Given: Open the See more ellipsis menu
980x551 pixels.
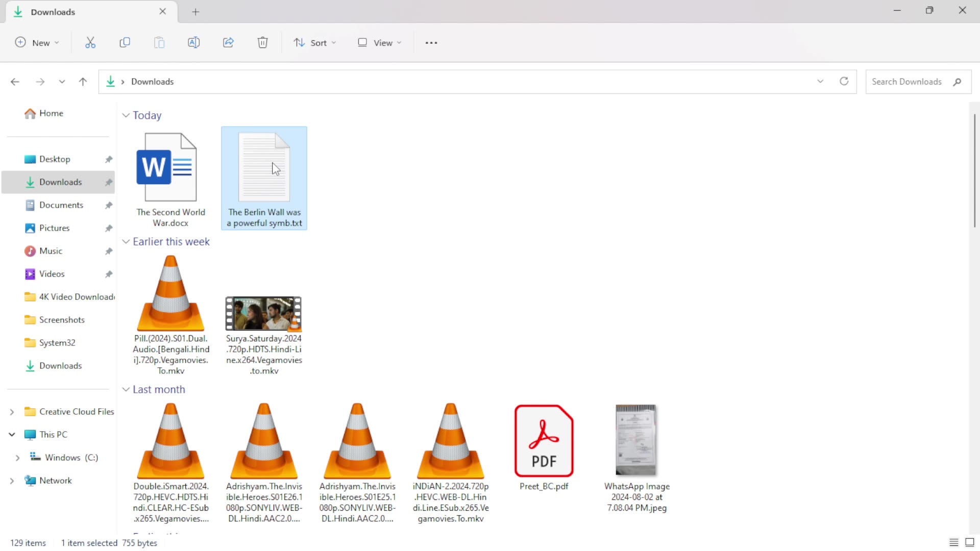Looking at the screenshot, I should point(431,43).
